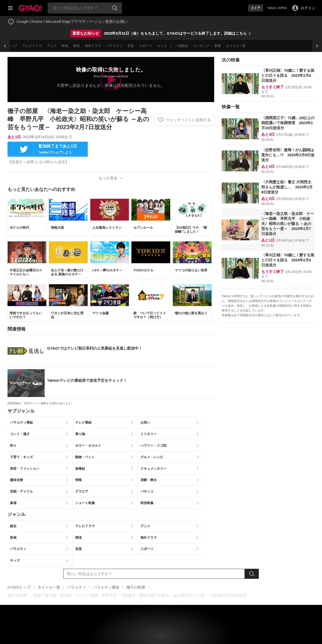The height and width of the screenshot is (644, 322).
Task: Open the 韓流 category tab
Action: click(76, 46)
